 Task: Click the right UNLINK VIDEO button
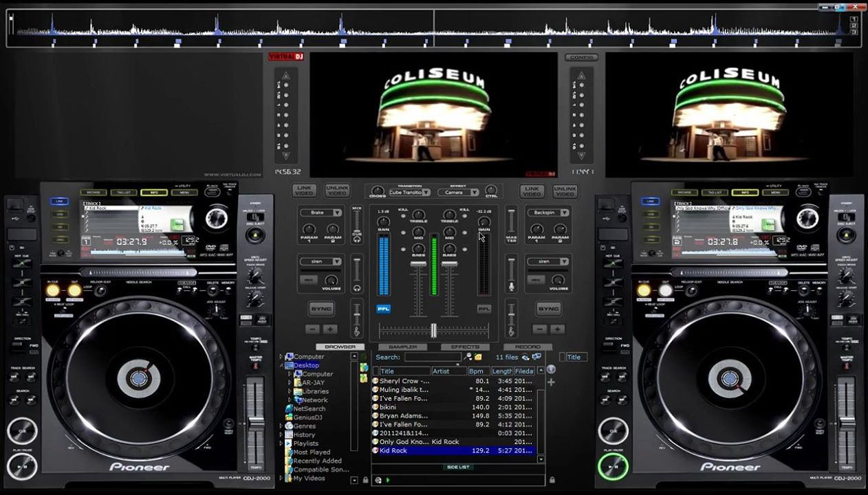[565, 190]
